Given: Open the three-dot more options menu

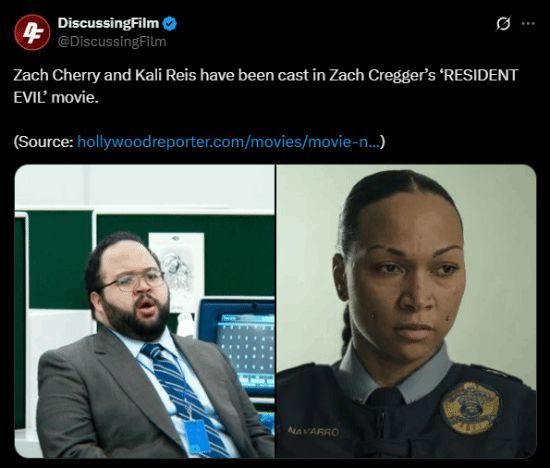Looking at the screenshot, I should 528,24.
